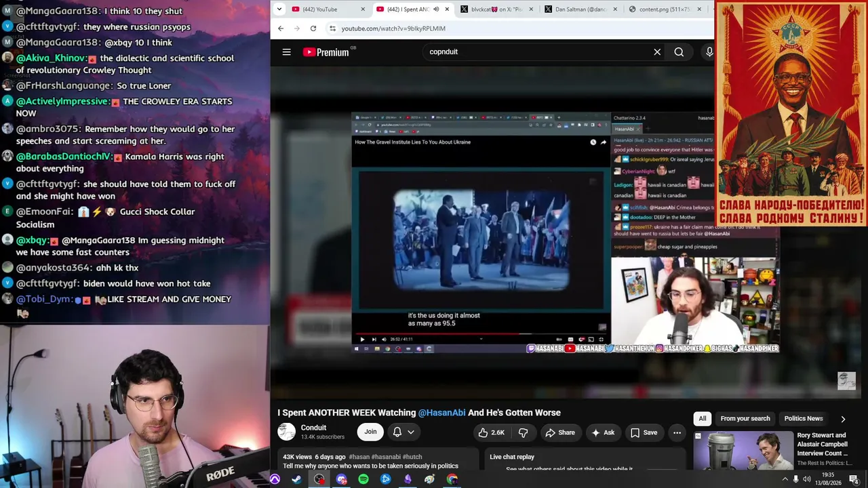
Task: Close the 'Dan Saltman' X tab
Action: (x=615, y=9)
